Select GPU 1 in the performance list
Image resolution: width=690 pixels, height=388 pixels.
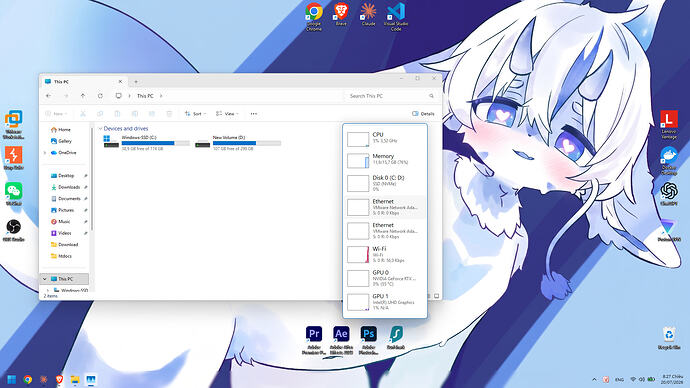click(x=385, y=301)
